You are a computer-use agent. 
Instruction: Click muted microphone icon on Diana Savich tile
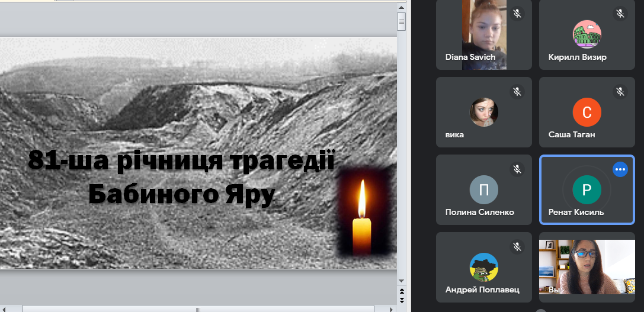[x=517, y=14]
